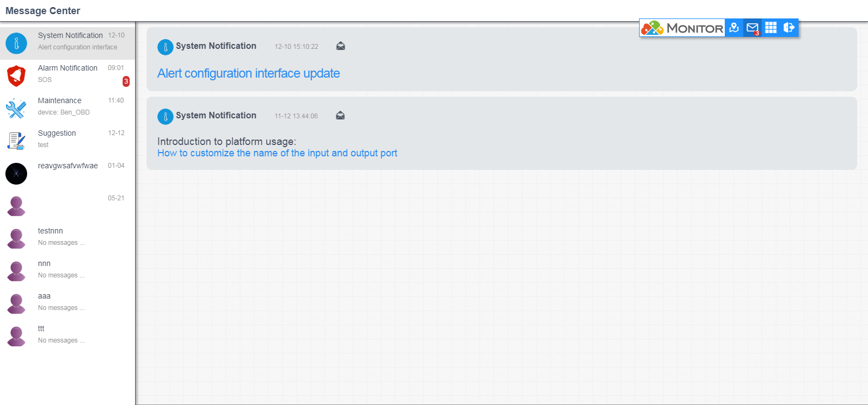This screenshot has height=405, width=868.
Task: Select the reavgwsafvwfwae contact
Action: pyautogui.click(x=68, y=166)
